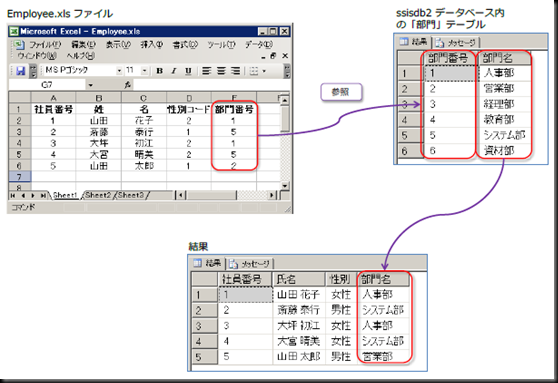The image size is (558, 383).
Task: Open 結果 tab in bottom result pane
Action: (209, 263)
